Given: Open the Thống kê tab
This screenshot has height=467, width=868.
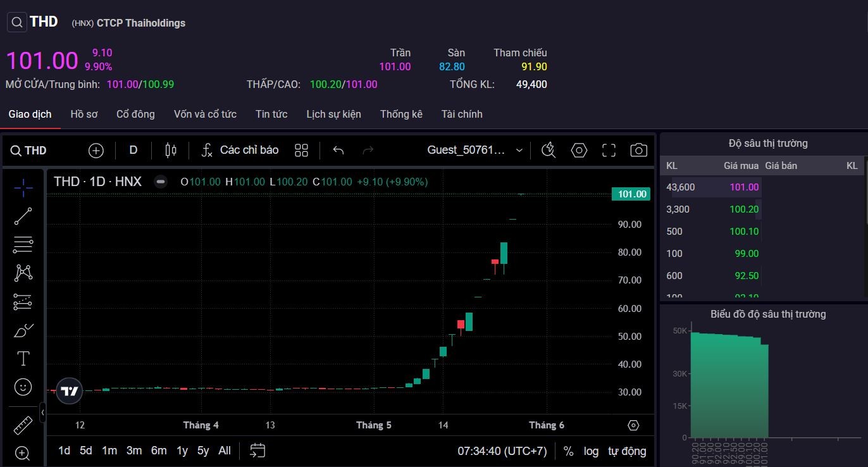Looking at the screenshot, I should click(x=401, y=115).
